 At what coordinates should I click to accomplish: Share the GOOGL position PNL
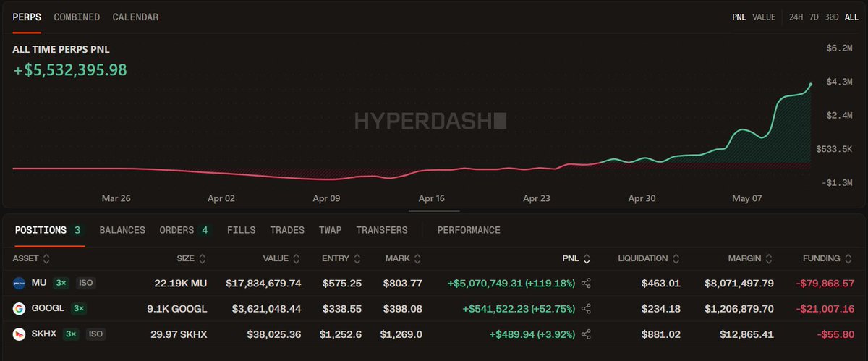587,309
